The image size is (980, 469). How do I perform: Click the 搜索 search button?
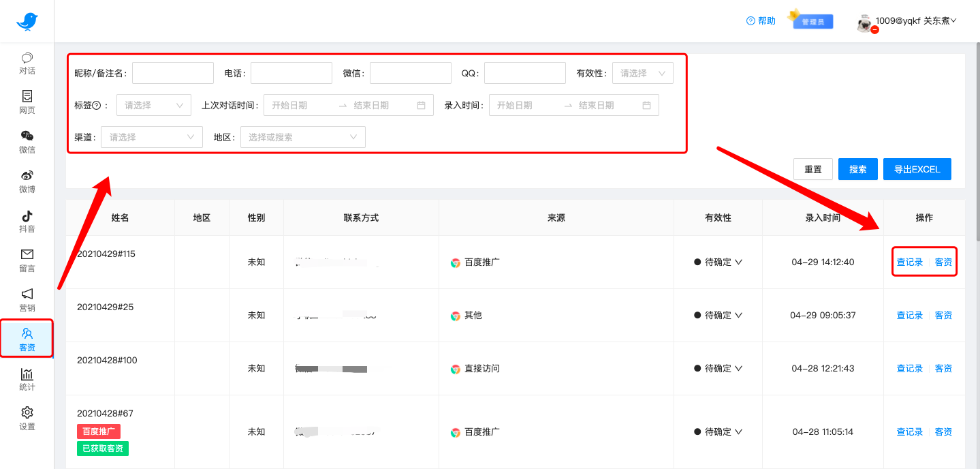pyautogui.click(x=857, y=169)
